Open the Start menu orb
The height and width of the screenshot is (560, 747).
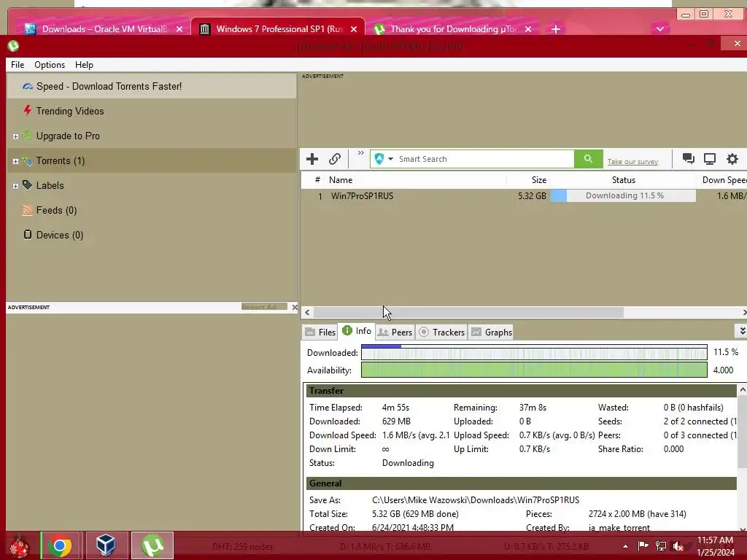click(19, 547)
